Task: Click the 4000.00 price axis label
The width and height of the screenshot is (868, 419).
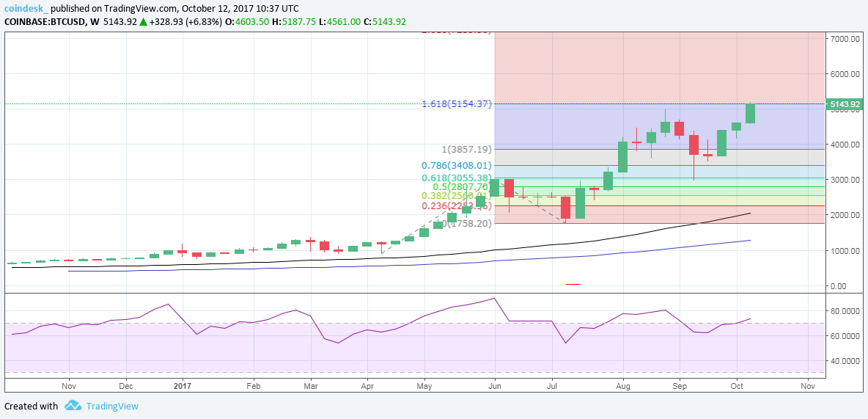Action: 846,145
